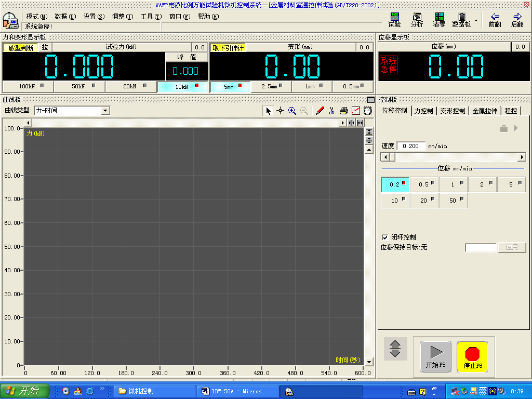Print the curve using the printer icon
The height and width of the screenshot is (399, 532).
[x=343, y=111]
